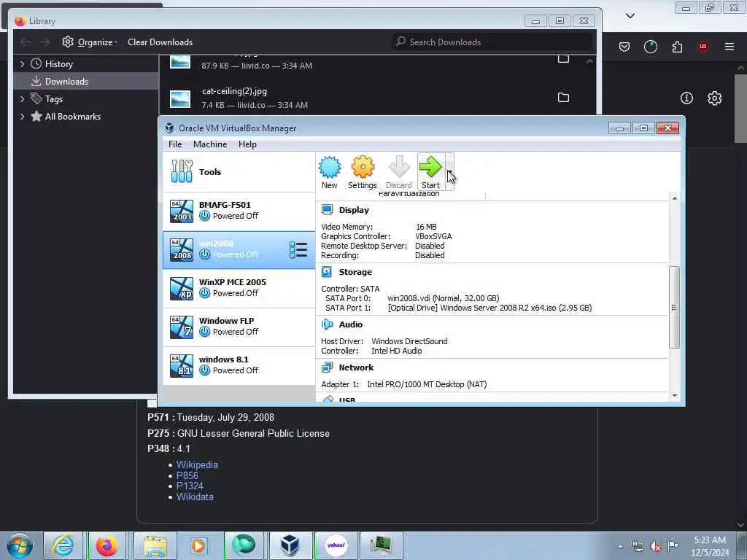Click the VirtualBox details vertical scrollbar
The height and width of the screenshot is (560, 747).
pos(674,307)
